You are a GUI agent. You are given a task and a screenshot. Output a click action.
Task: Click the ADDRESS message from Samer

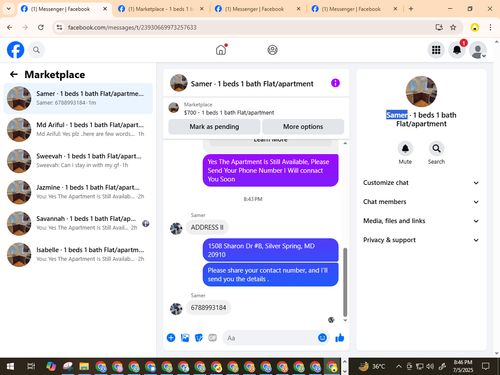pyautogui.click(x=207, y=227)
